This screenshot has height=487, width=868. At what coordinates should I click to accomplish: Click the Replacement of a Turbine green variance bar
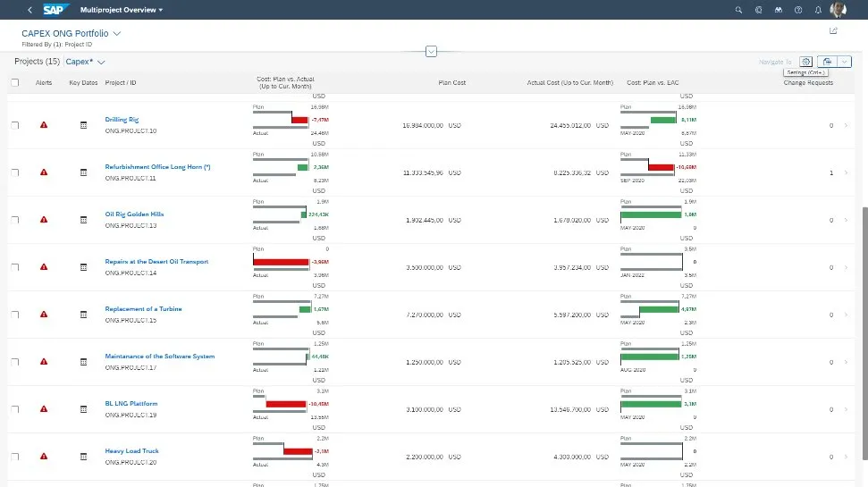304,309
